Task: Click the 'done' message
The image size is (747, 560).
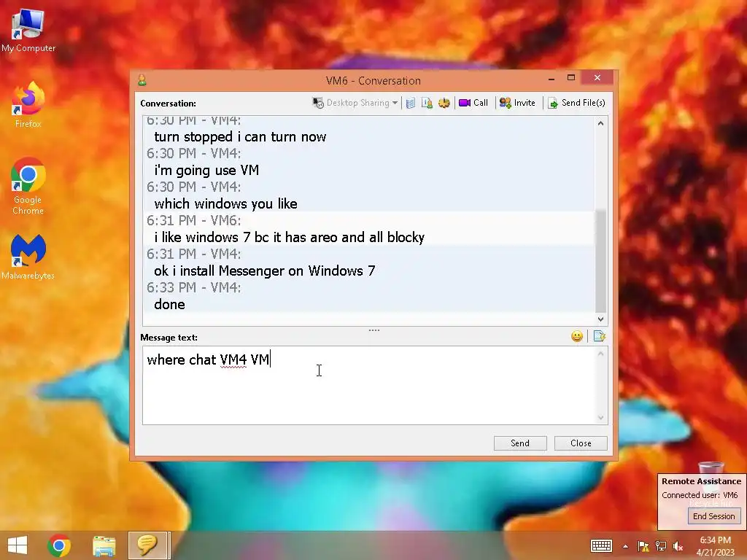Action: click(169, 304)
